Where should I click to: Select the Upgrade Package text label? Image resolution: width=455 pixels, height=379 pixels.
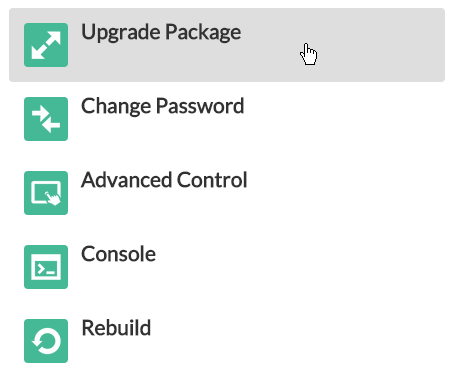tap(161, 33)
